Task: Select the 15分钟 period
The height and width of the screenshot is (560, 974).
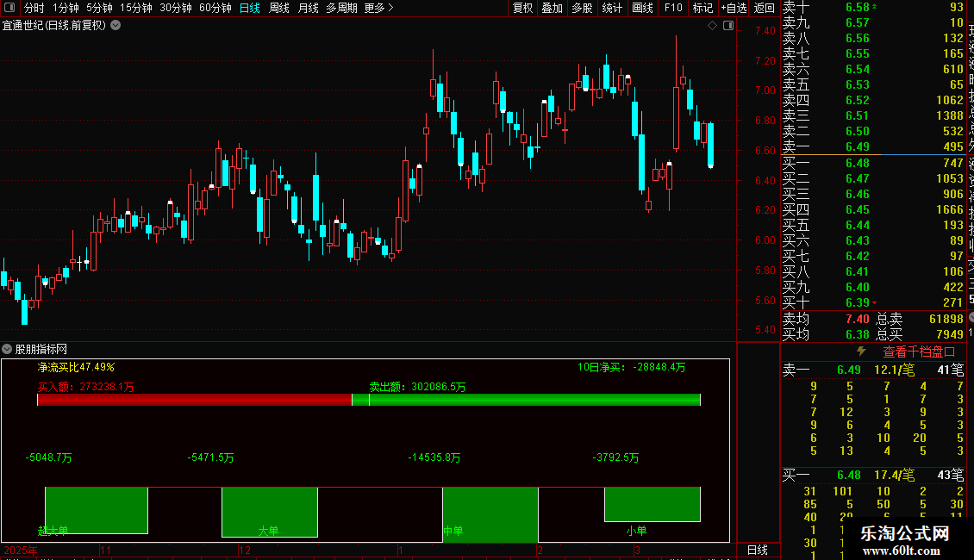Action: pos(135,8)
